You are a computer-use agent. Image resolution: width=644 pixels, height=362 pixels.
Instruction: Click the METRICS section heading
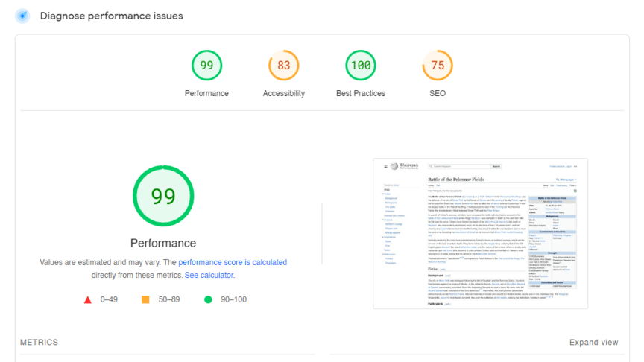point(39,343)
